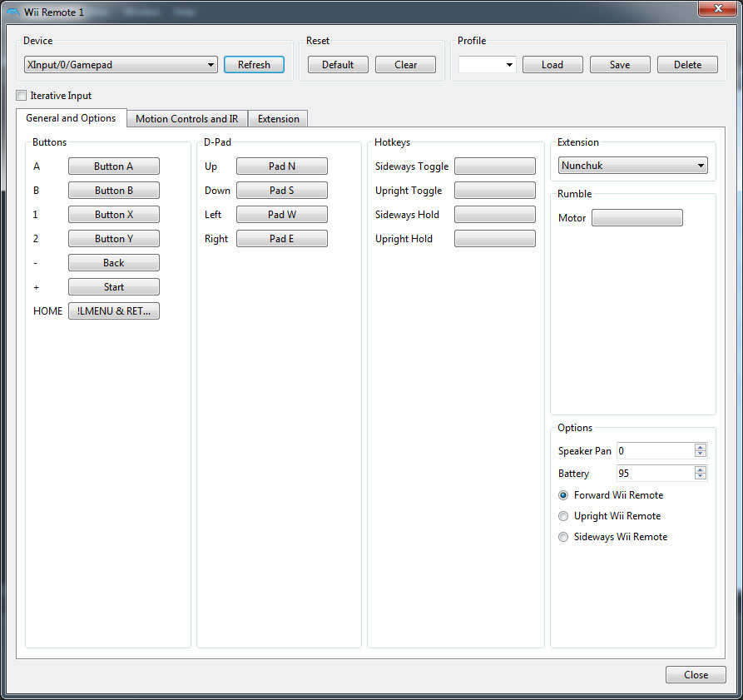Delete the selected profile

pos(687,64)
